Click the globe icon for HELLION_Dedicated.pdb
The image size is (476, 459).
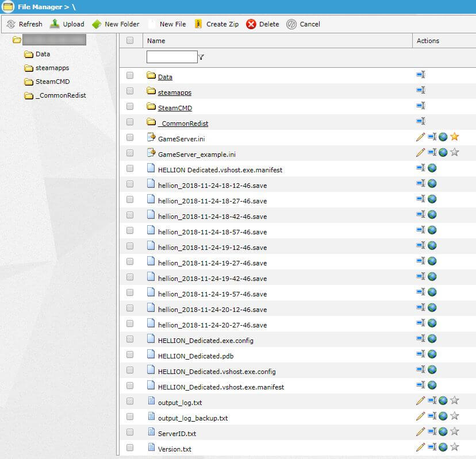point(432,354)
